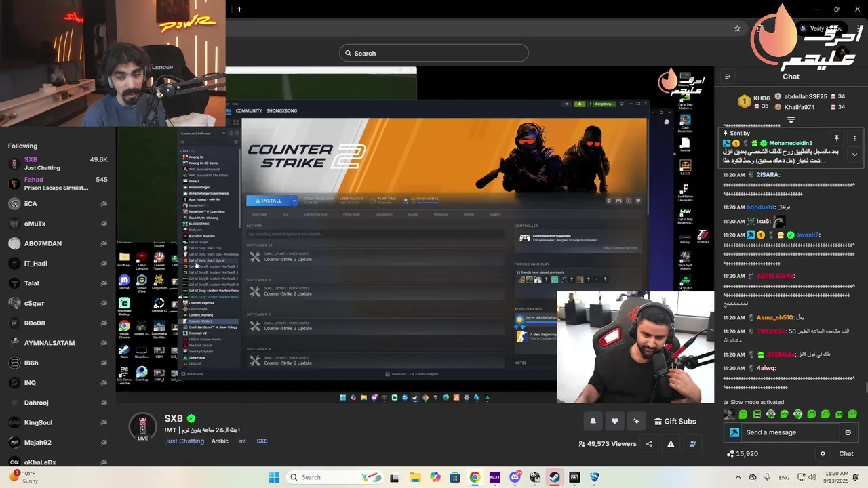The height and width of the screenshot is (488, 868).
Task: Focus the Send a message field
Action: coord(790,432)
